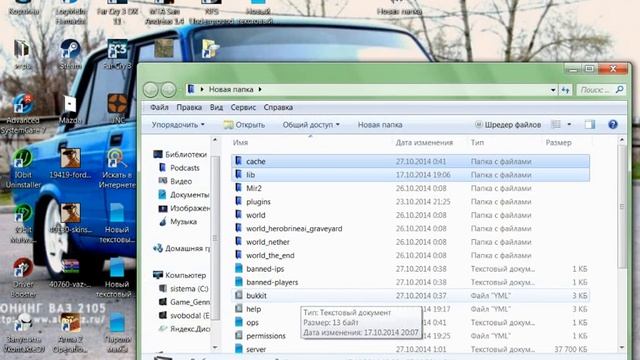Open the views options dropdown arrow
640x360 pixels.
(569, 124)
